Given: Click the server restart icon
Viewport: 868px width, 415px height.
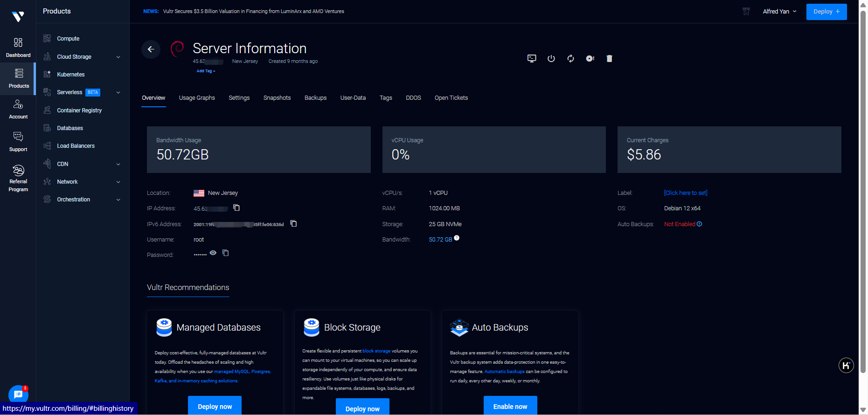Looking at the screenshot, I should [x=570, y=58].
